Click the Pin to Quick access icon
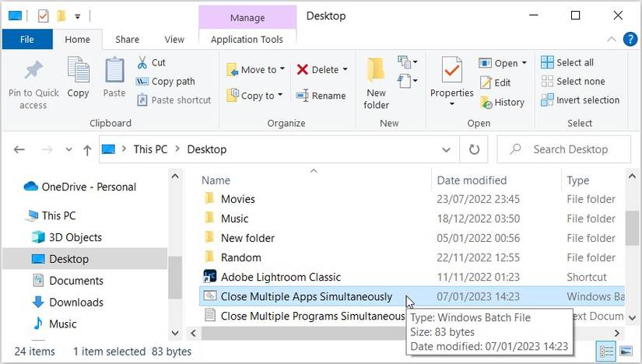Viewport: 642px width, 364px height. (33, 71)
